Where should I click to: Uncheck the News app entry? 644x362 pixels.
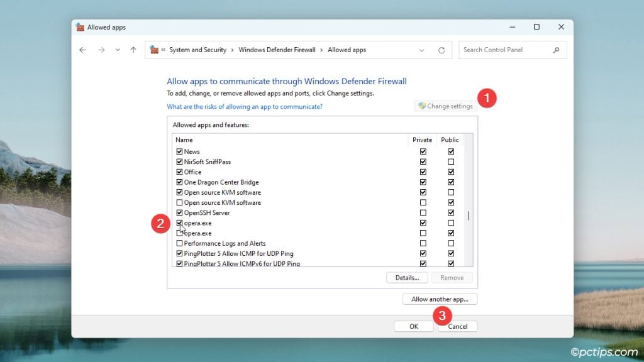click(180, 151)
